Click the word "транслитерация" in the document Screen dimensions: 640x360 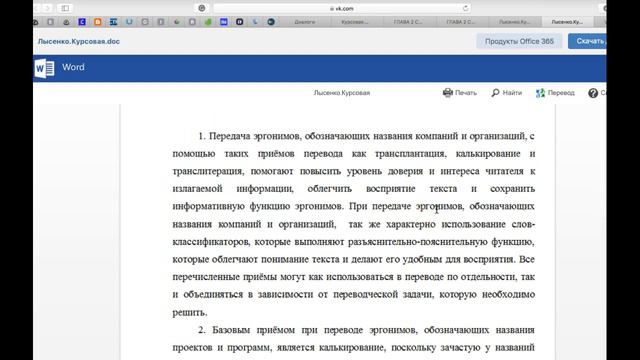pyautogui.click(x=208, y=171)
